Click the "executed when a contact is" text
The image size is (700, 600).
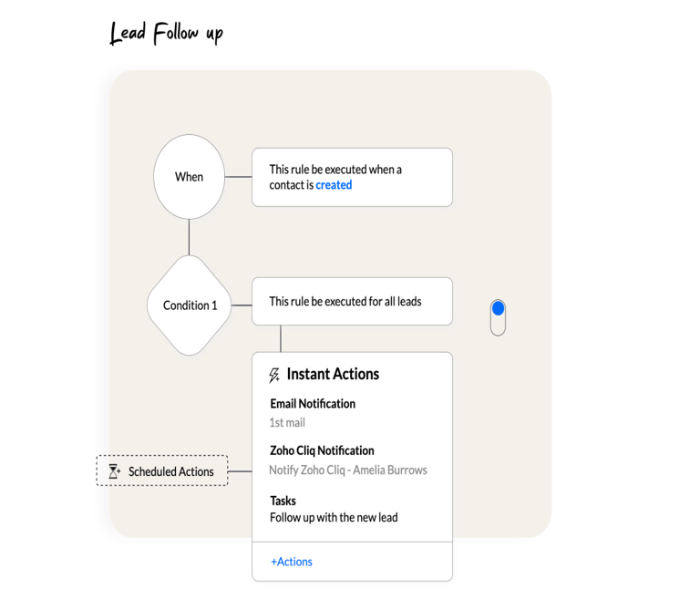[335, 170]
